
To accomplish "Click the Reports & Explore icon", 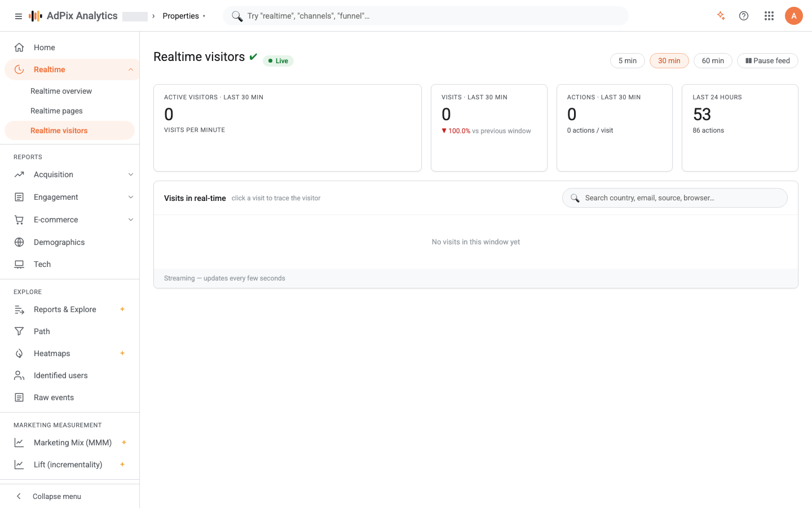I will (19, 309).
